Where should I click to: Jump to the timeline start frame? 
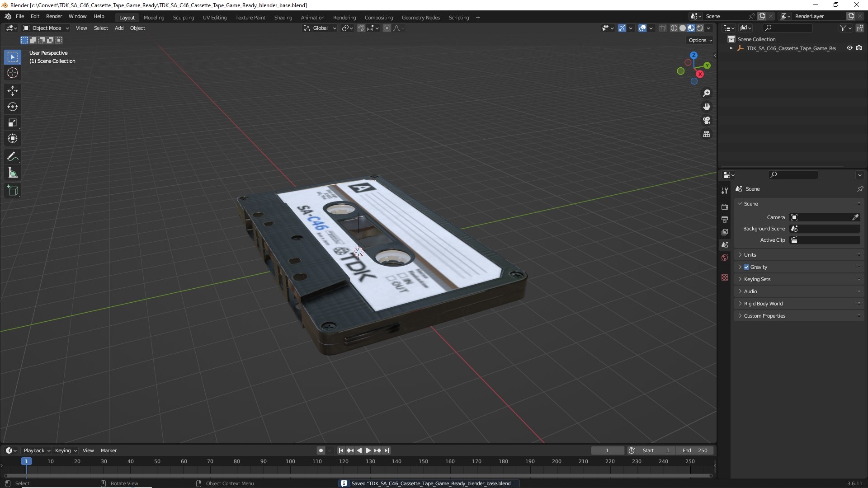point(341,450)
